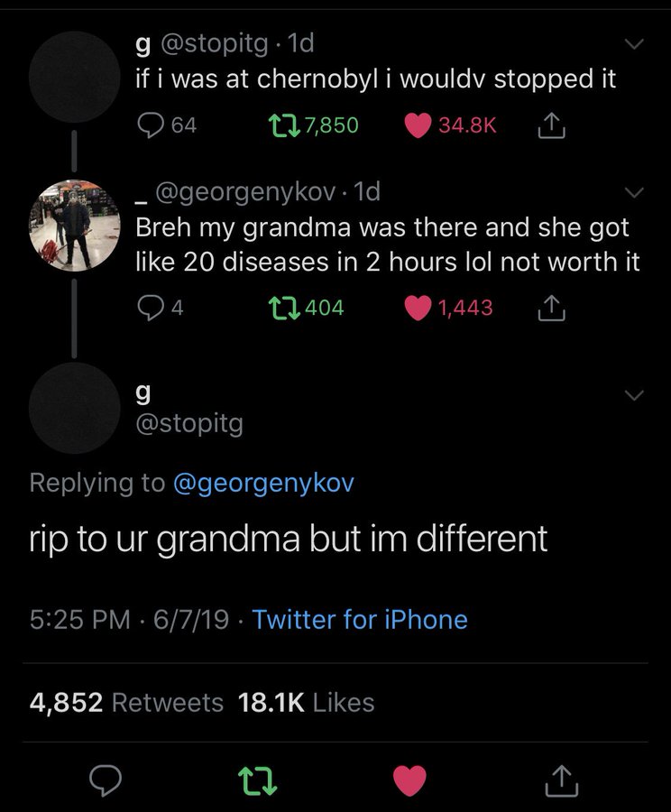
Task: View the 18.1K Likes list
Action: (307, 702)
